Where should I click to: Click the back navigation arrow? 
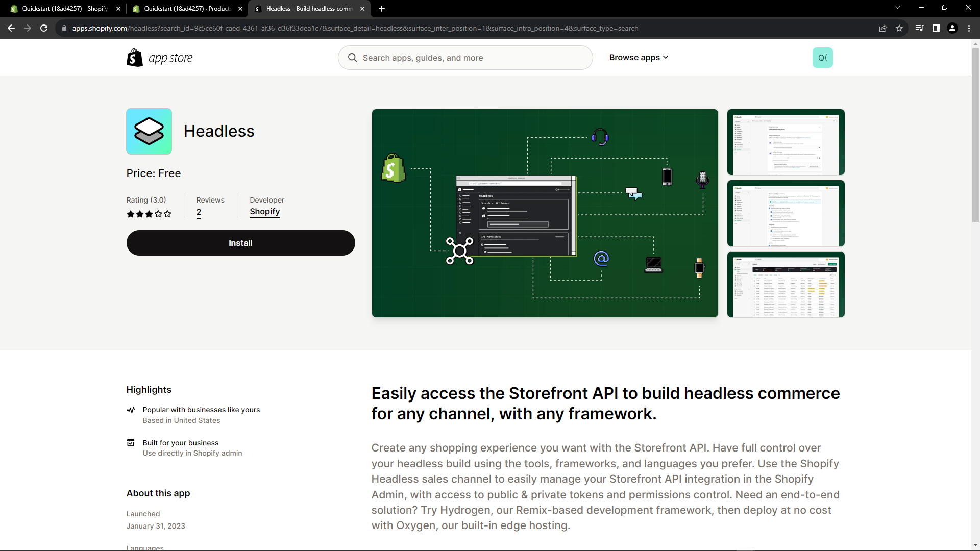[x=11, y=28]
